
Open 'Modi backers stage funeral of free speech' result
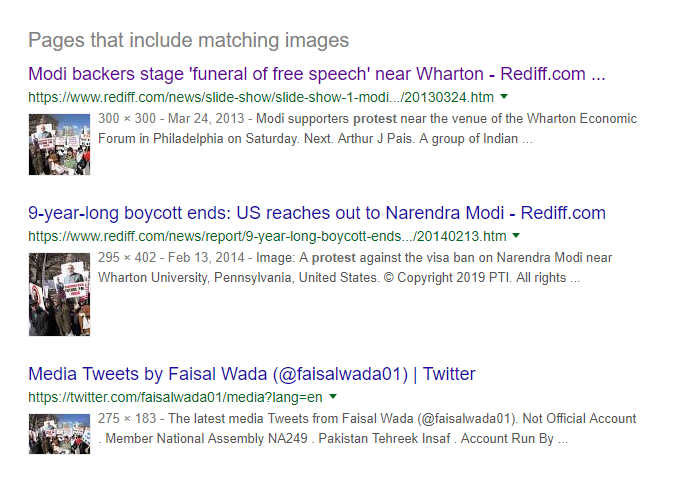(317, 74)
